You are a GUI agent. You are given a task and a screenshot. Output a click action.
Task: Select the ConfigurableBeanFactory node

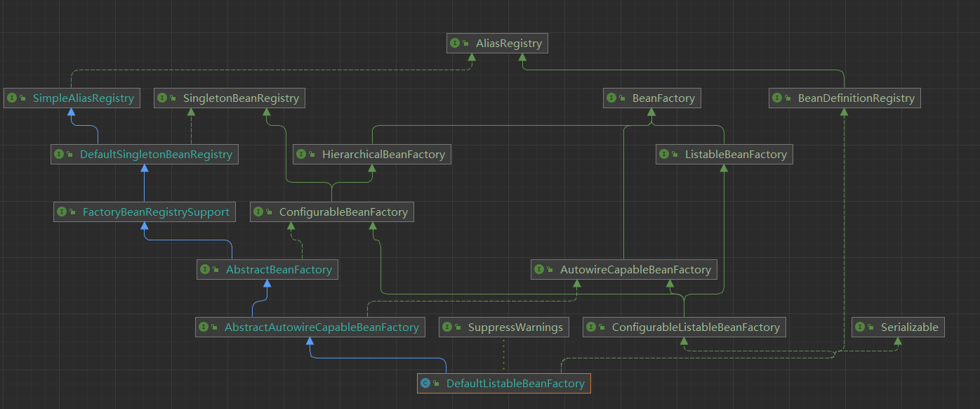point(332,212)
